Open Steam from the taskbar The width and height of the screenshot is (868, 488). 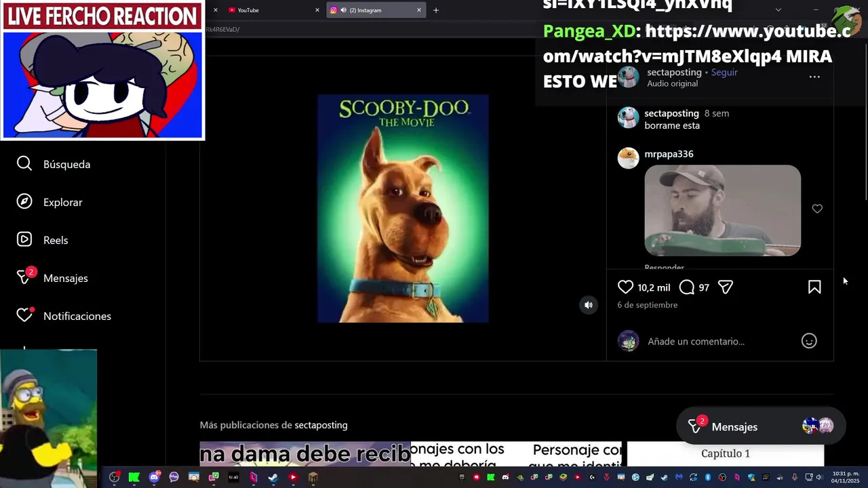click(273, 477)
